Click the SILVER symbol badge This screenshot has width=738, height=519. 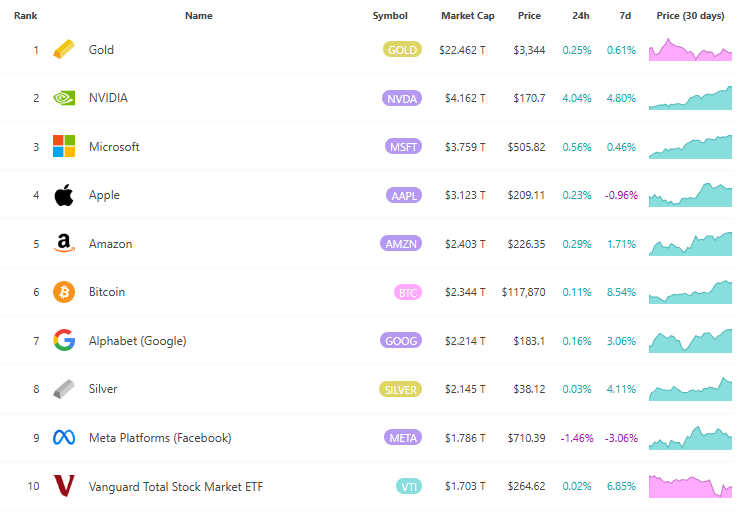point(401,390)
